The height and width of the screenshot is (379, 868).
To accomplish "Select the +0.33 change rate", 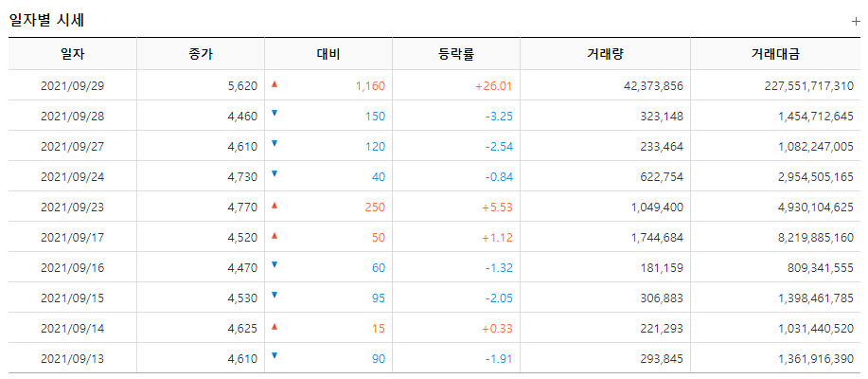I will click(x=496, y=329).
